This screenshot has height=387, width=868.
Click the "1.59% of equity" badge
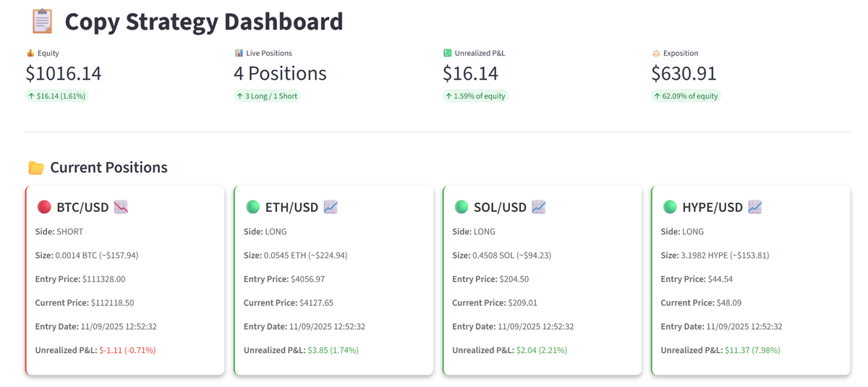[x=475, y=95]
